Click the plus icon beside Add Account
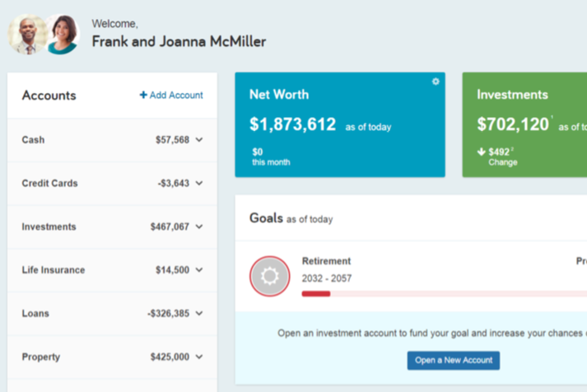587x392 pixels. coord(143,96)
